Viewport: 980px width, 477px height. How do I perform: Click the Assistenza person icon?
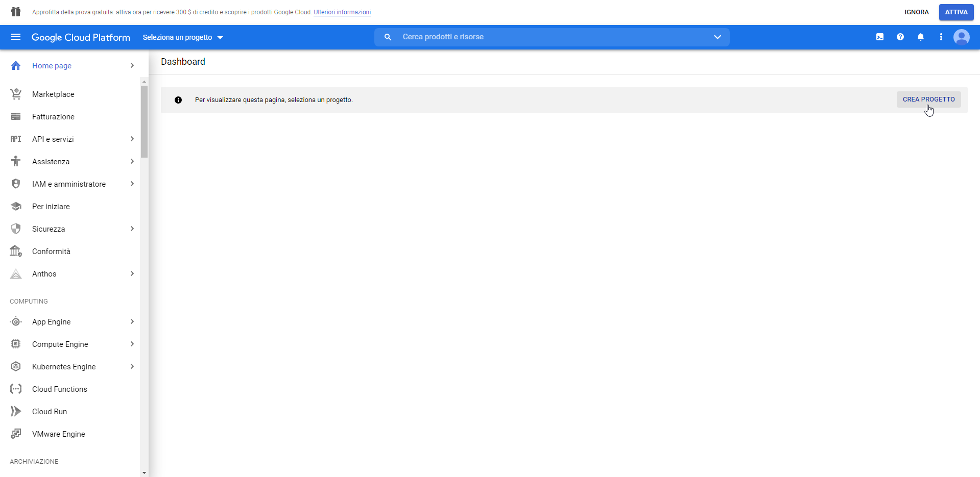click(16, 161)
